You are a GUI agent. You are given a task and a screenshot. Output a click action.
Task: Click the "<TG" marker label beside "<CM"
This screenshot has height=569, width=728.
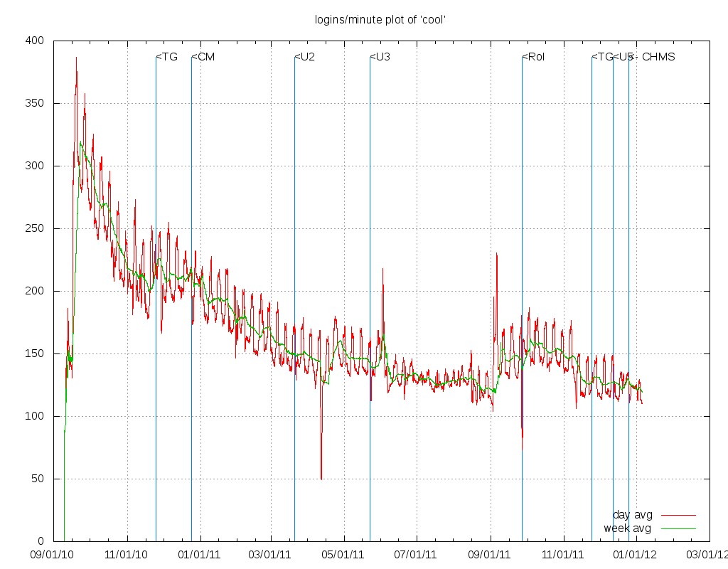click(166, 57)
